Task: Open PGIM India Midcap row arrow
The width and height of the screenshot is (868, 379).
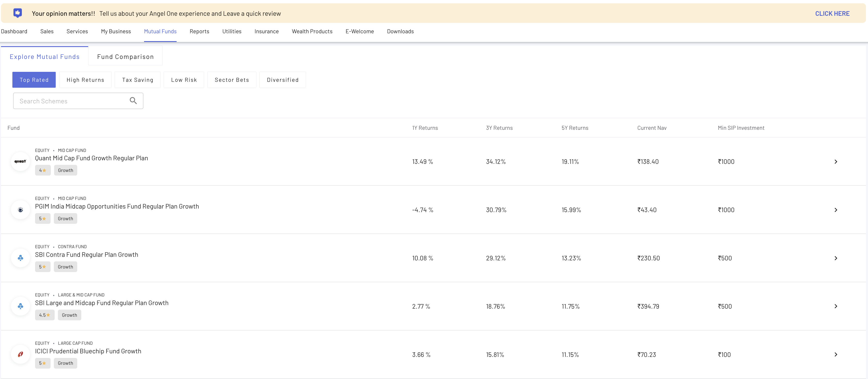Action: [x=835, y=210]
